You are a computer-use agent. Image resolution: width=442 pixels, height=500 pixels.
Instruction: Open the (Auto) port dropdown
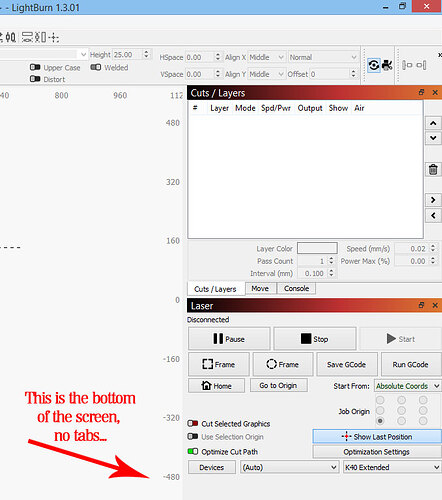click(289, 467)
